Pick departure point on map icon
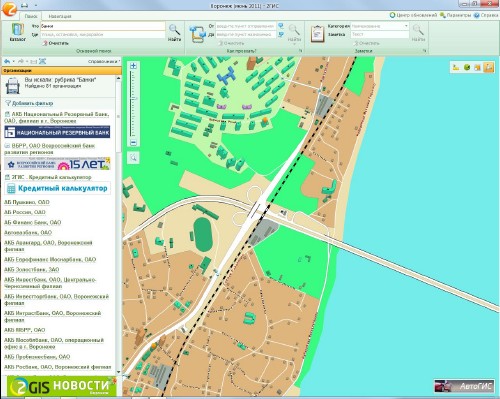This screenshot has height=399, width=500. click(x=281, y=26)
